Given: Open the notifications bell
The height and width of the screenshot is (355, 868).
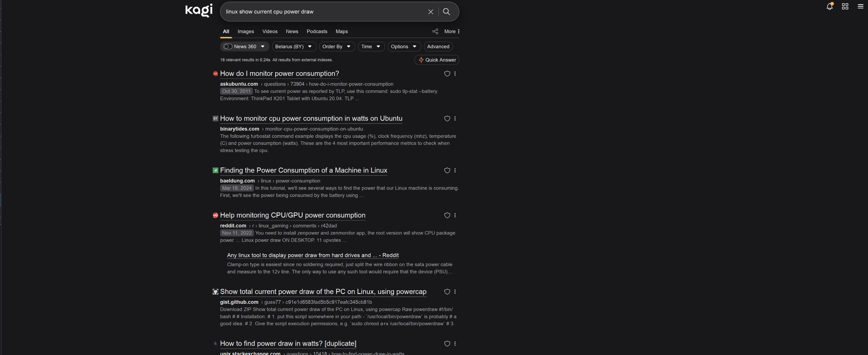Looking at the screenshot, I should pos(829,6).
